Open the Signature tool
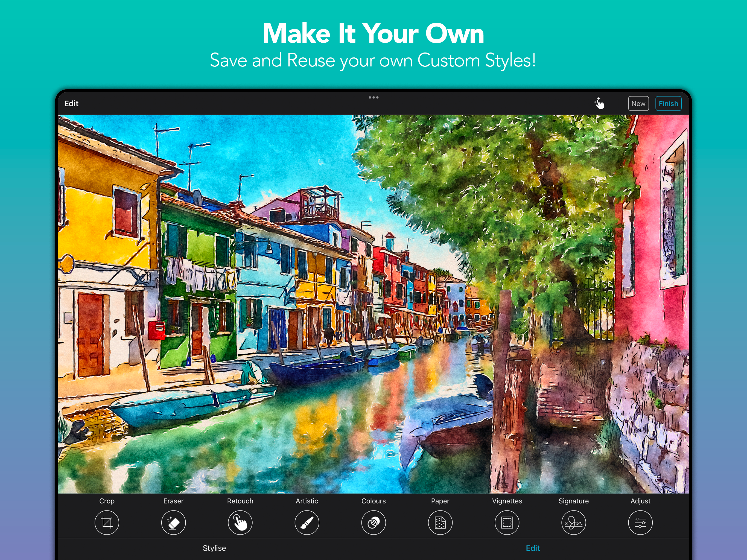 pos(573,523)
